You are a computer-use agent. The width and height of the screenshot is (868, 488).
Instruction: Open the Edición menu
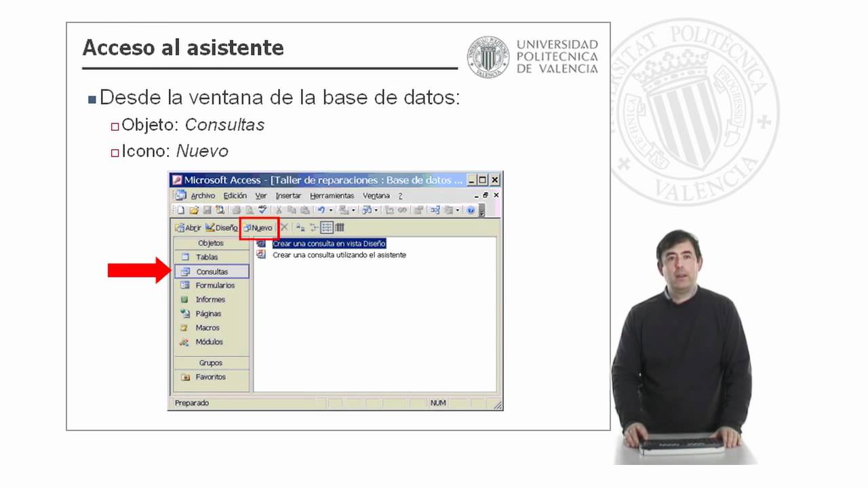point(235,195)
